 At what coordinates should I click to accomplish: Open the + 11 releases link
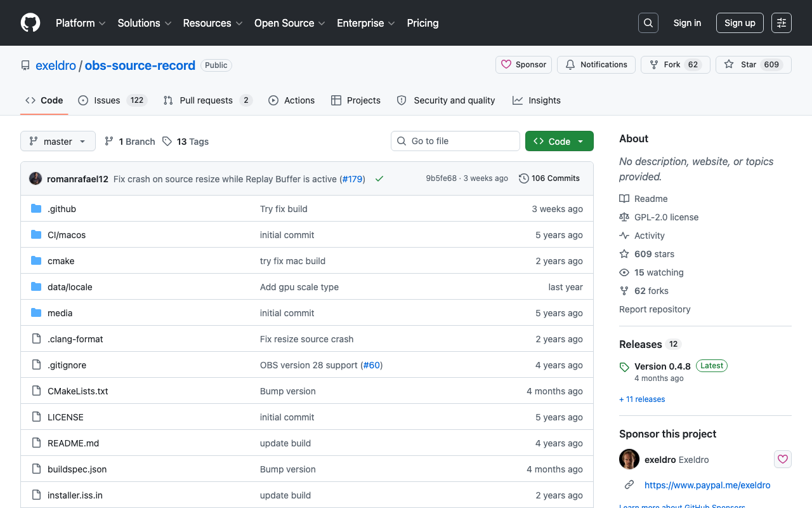coord(642,399)
